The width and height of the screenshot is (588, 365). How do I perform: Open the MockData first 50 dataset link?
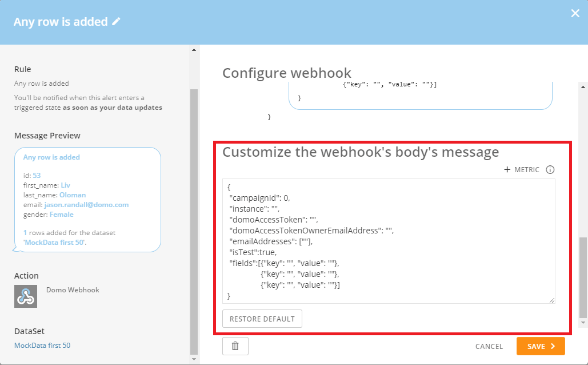point(42,346)
